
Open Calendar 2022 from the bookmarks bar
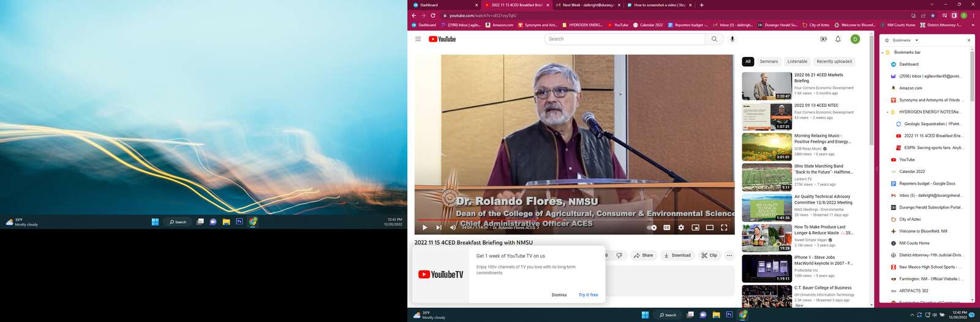coord(648,25)
